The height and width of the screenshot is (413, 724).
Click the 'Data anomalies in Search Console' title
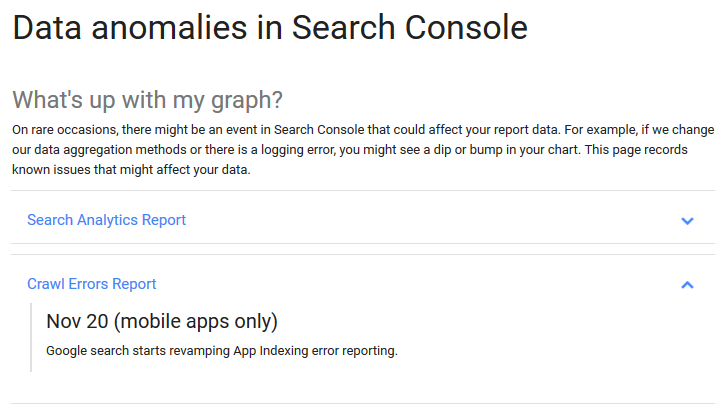[269, 28]
